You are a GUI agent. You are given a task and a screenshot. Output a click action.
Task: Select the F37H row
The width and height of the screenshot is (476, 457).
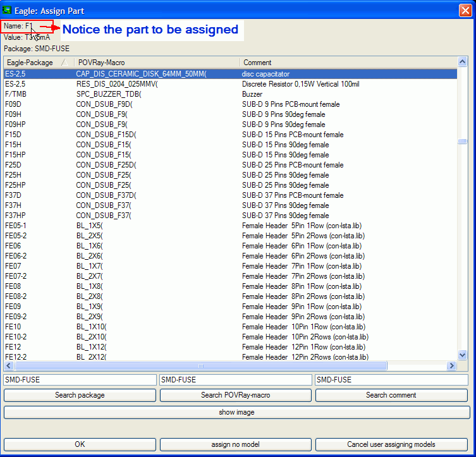coord(230,205)
